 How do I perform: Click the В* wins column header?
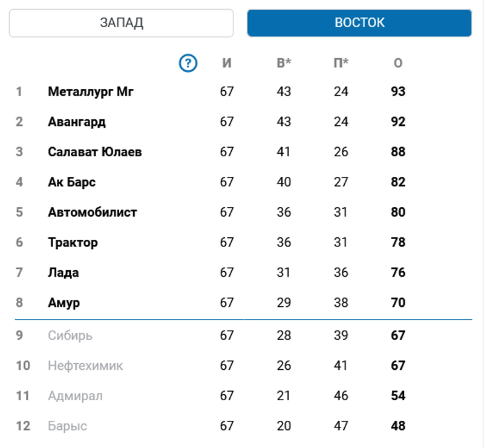[284, 63]
